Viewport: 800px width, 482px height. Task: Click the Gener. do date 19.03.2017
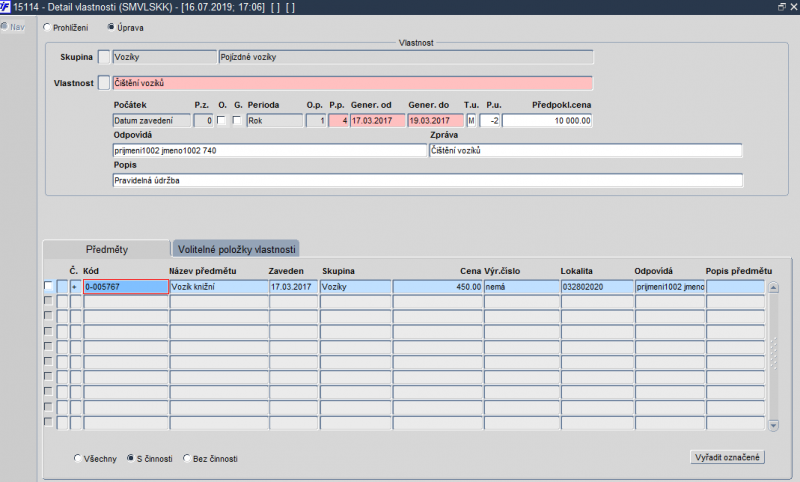tap(436, 121)
